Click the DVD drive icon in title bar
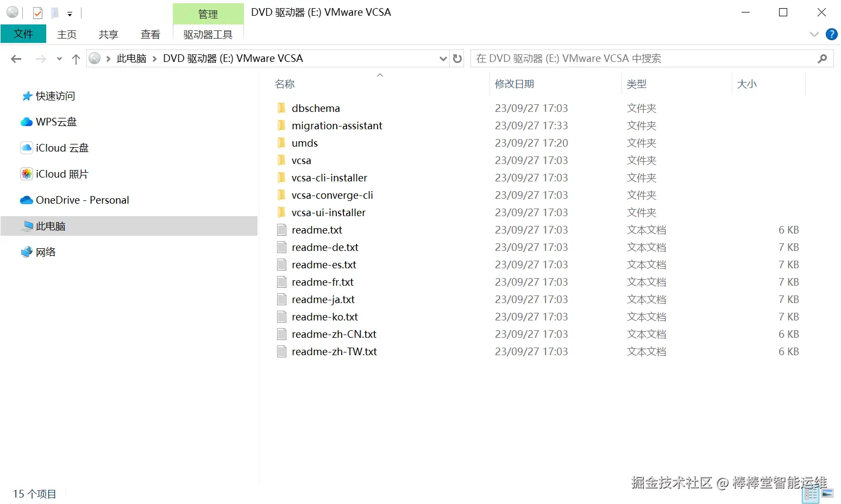841x504 pixels. 12,12
